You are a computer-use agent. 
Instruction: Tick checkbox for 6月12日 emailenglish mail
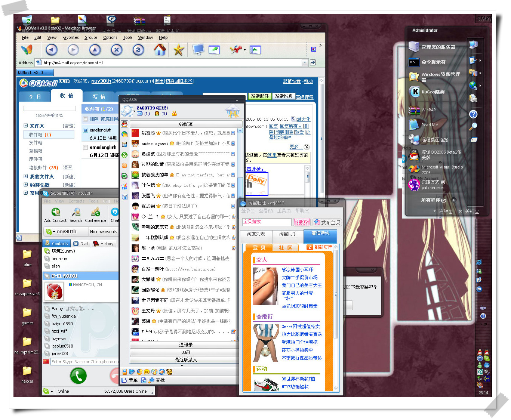tap(86, 147)
